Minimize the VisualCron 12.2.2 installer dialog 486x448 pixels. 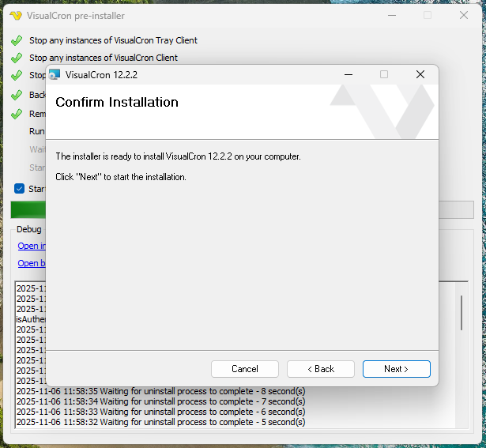348,74
